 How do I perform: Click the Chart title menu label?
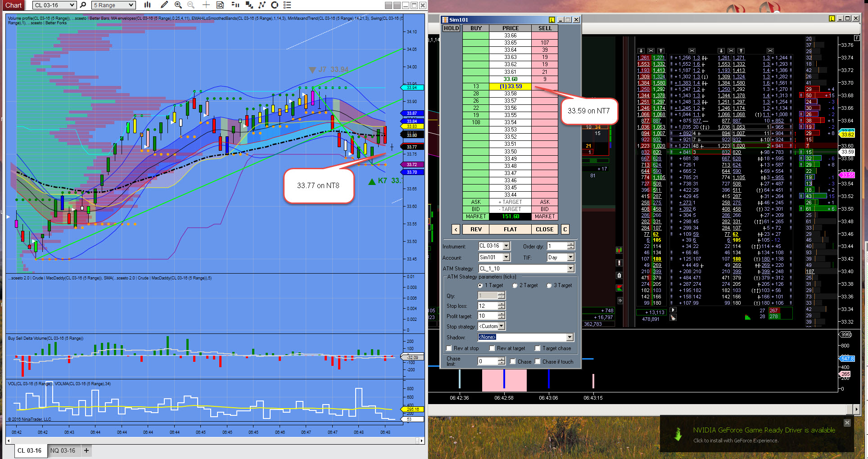coord(14,5)
